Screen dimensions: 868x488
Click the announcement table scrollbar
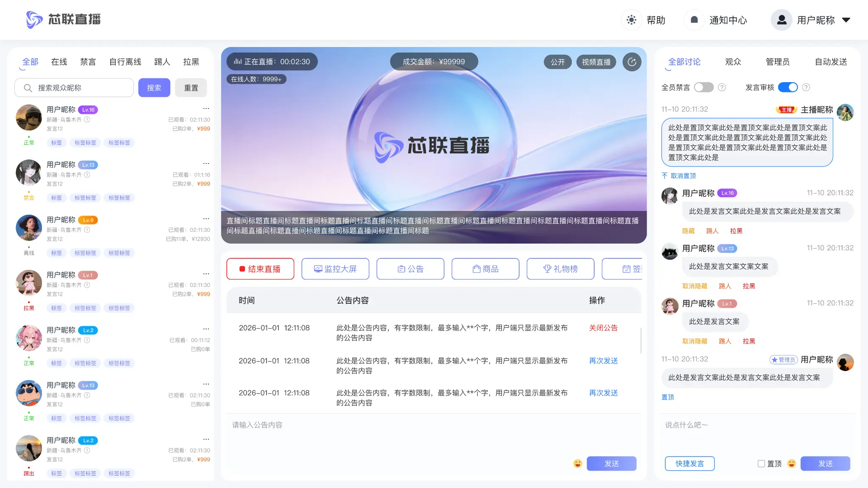point(641,341)
